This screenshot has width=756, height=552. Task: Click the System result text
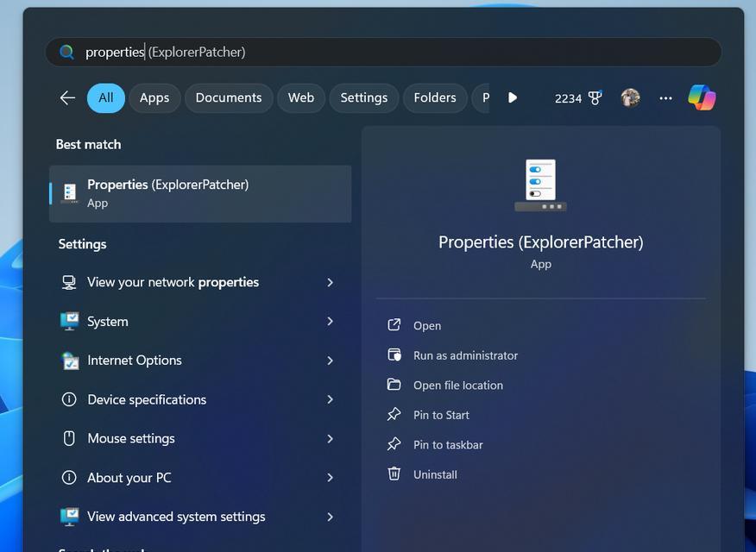coord(108,321)
